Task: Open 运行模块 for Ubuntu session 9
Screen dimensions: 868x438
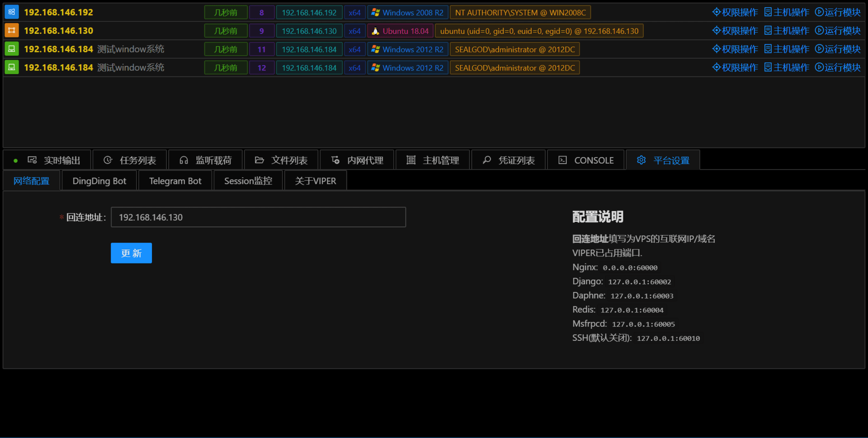Action: (x=838, y=31)
